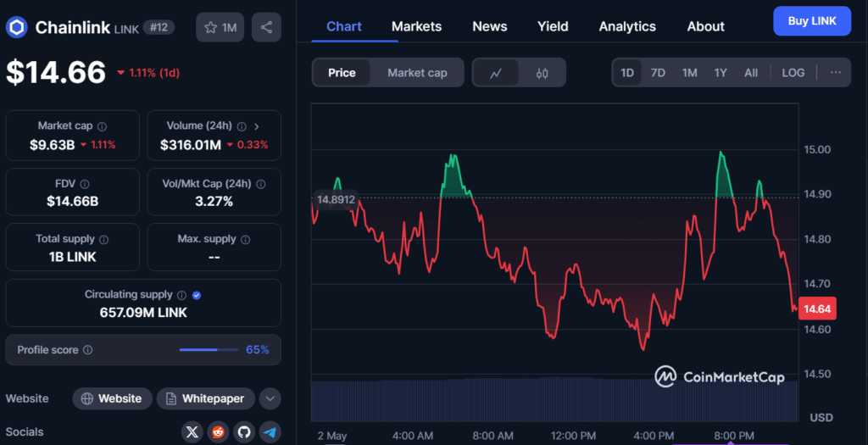The image size is (868, 445).
Task: Click info icon next to Max. supply
Action: [x=245, y=240]
